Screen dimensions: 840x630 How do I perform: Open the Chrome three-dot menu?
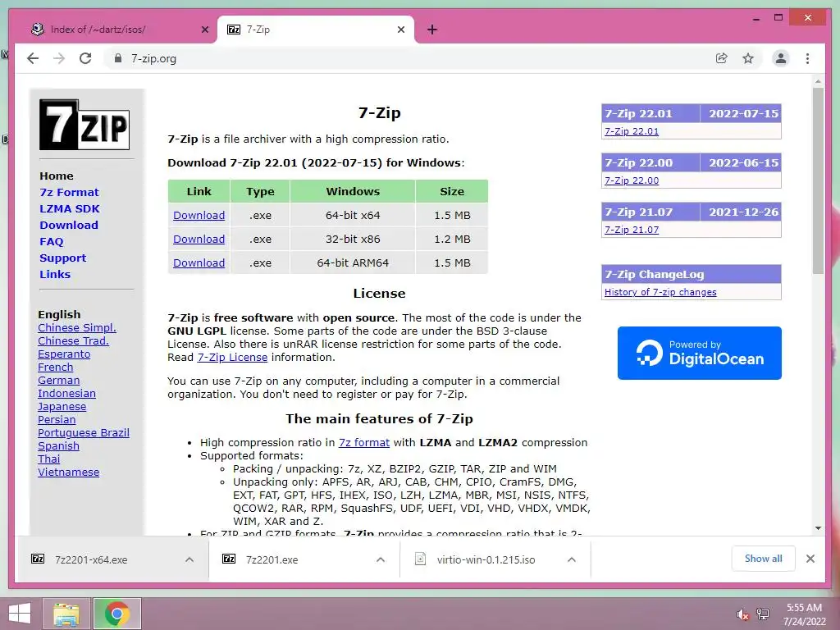807,58
